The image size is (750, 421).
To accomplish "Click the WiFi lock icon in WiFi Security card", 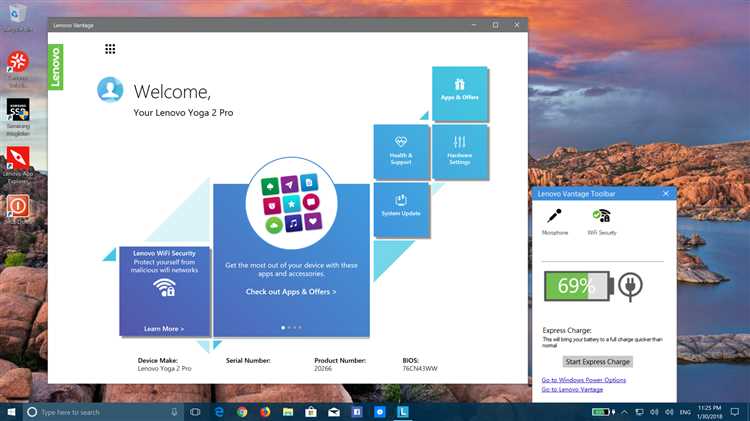I will pos(164,288).
